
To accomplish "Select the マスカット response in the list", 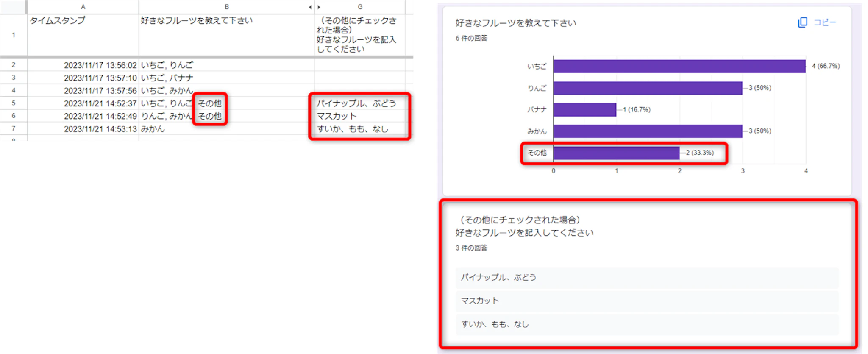I will (x=647, y=301).
